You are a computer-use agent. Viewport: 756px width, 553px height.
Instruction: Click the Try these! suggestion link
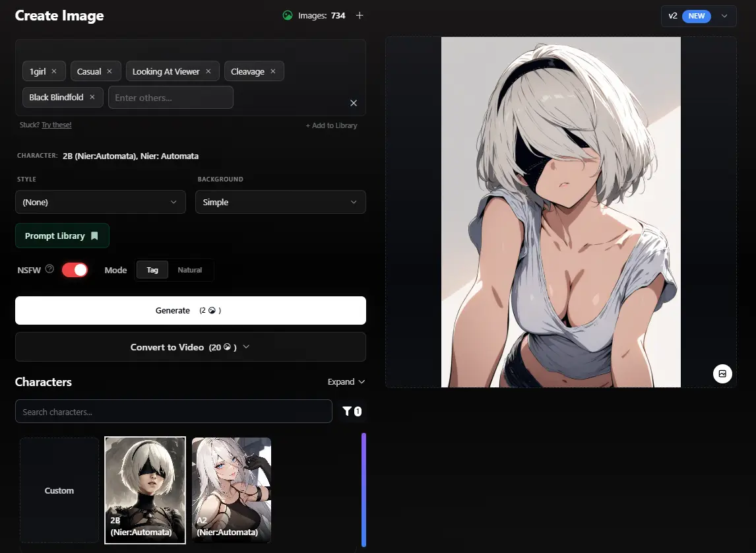56,124
